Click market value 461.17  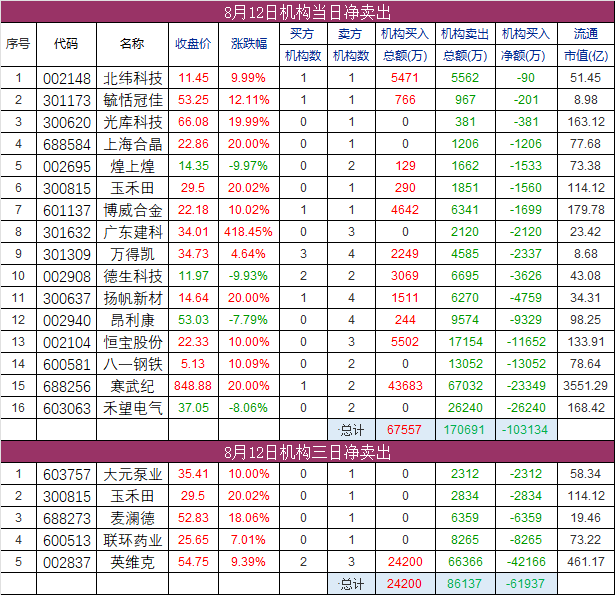(585, 562)
